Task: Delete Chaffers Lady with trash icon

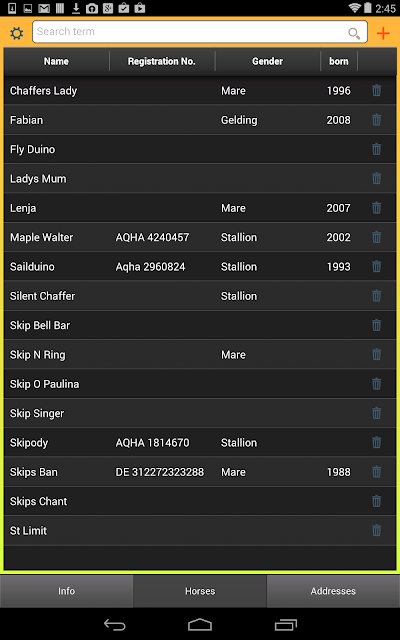Action: 376,90
